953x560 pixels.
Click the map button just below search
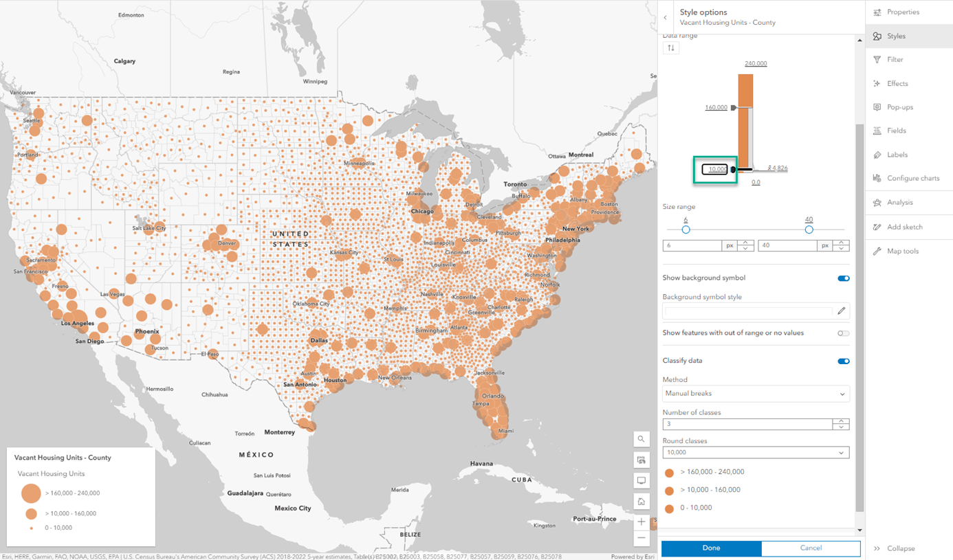tap(642, 460)
